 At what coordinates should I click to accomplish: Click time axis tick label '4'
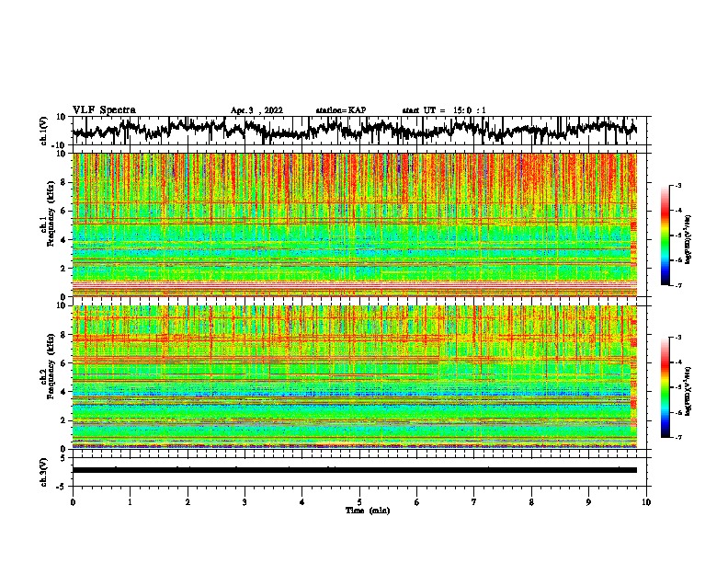[x=302, y=502]
